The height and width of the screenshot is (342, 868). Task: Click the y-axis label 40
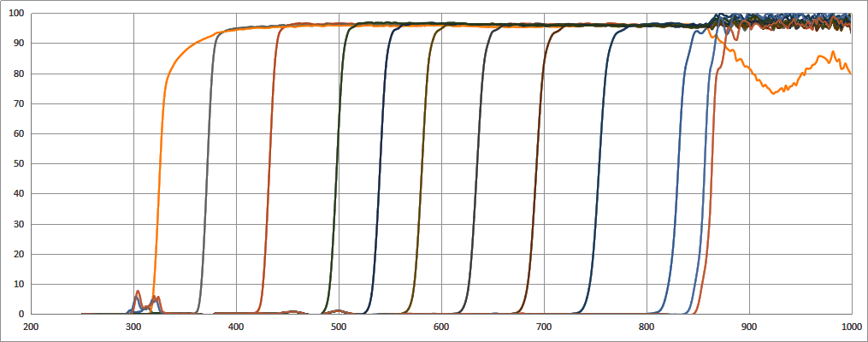tap(19, 194)
